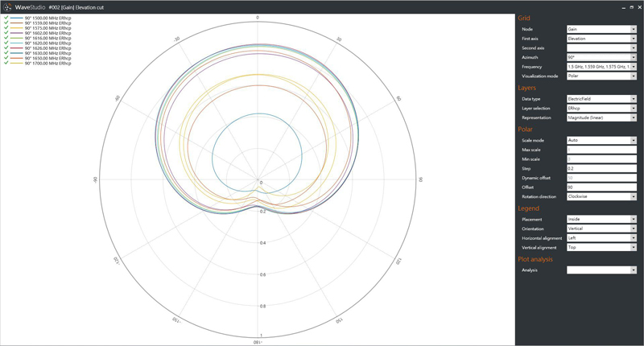Open the Representation Magnitude (linear) list
The width and height of the screenshot is (644, 346).
pos(601,117)
